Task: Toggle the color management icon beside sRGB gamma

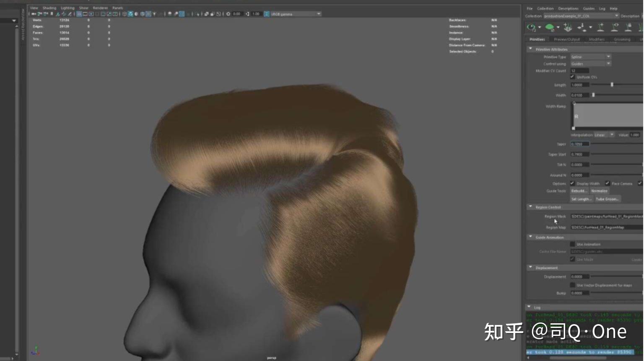Action: coord(267,14)
